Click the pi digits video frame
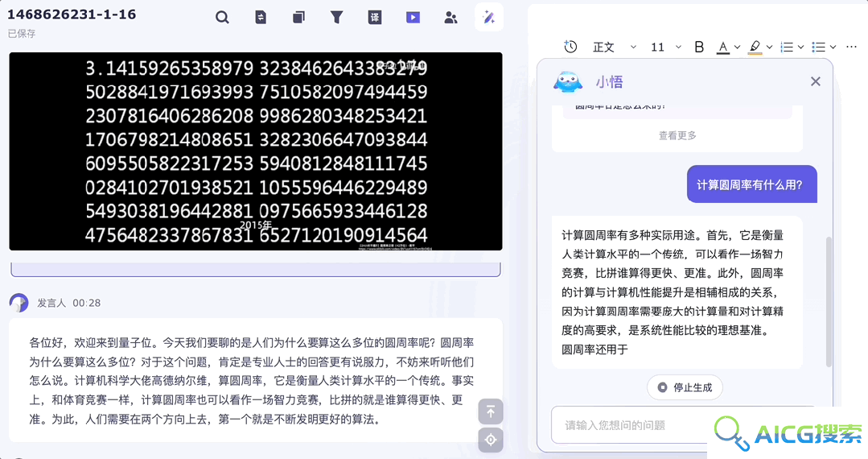Screen dimensions: 868x459 pos(256,151)
